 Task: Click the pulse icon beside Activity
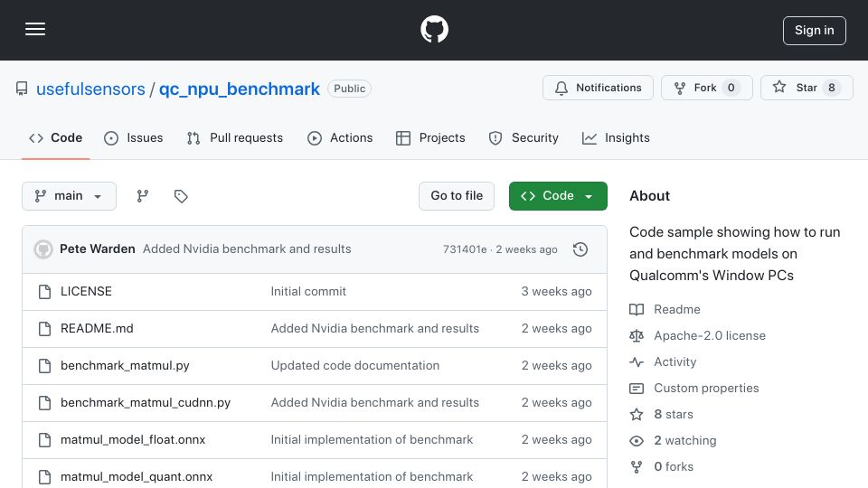(x=637, y=361)
